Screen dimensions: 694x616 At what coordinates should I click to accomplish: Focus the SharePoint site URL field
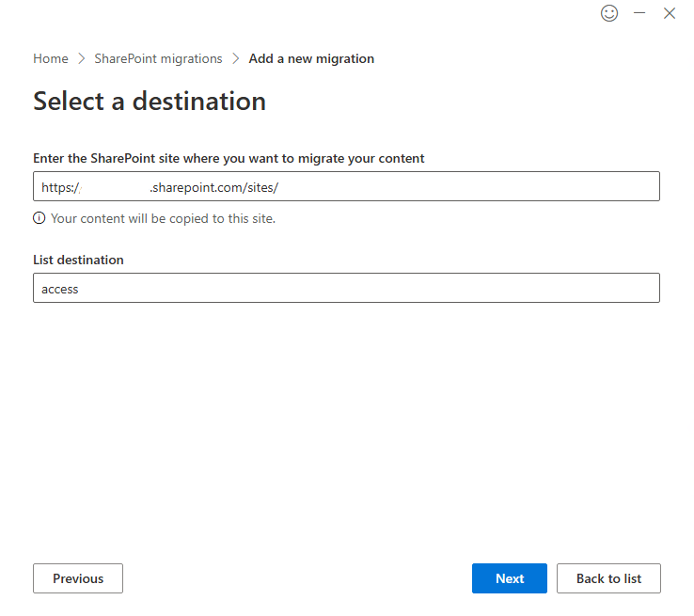click(x=470, y=186)
